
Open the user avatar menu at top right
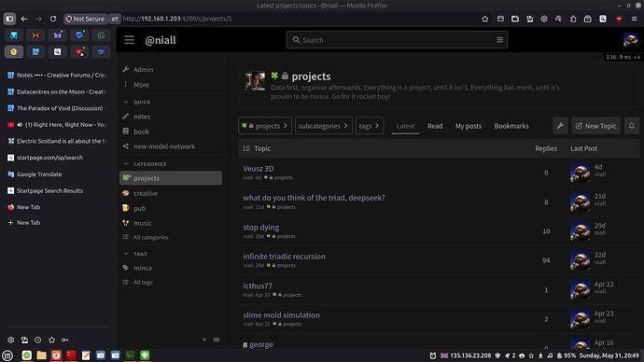tap(630, 40)
